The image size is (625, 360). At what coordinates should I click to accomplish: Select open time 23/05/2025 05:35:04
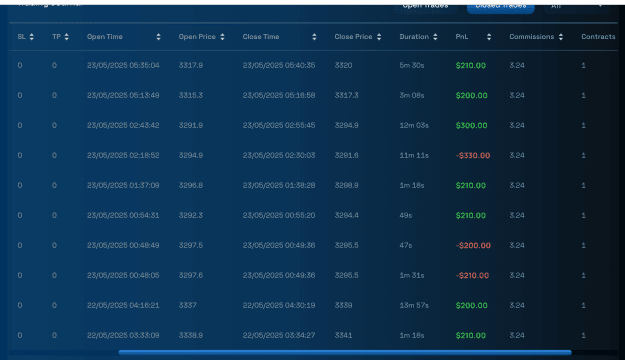click(x=123, y=65)
